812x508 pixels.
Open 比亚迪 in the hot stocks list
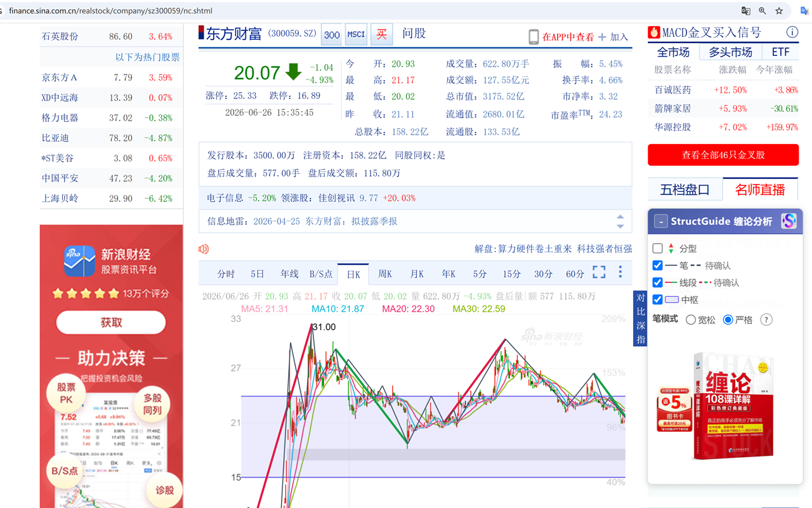click(55, 138)
